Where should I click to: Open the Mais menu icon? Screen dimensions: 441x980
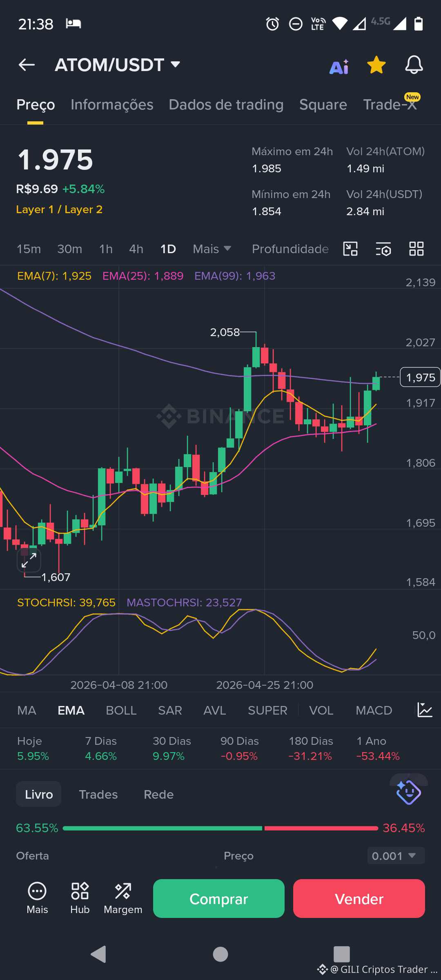click(37, 898)
